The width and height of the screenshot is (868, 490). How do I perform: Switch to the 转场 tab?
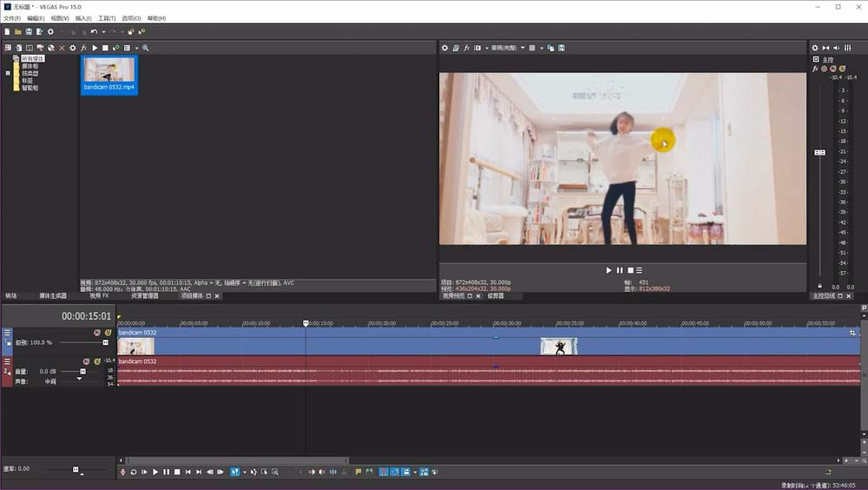coord(10,296)
